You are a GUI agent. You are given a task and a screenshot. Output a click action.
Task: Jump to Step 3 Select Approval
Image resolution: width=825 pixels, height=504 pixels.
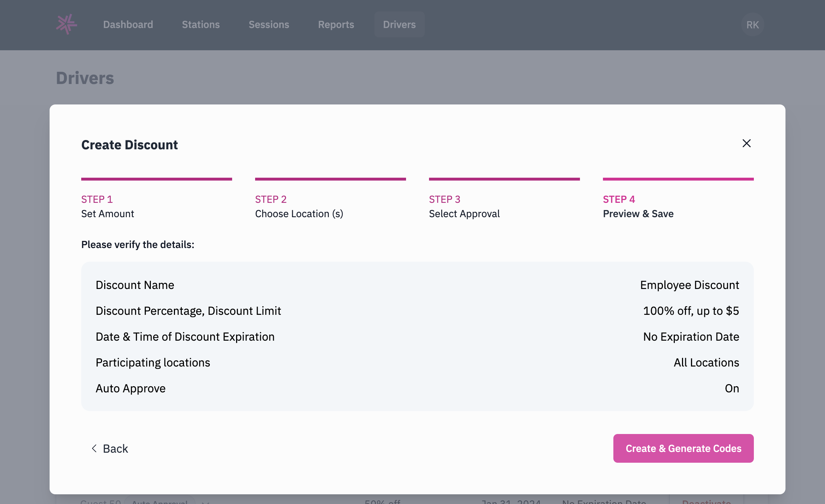(x=504, y=199)
